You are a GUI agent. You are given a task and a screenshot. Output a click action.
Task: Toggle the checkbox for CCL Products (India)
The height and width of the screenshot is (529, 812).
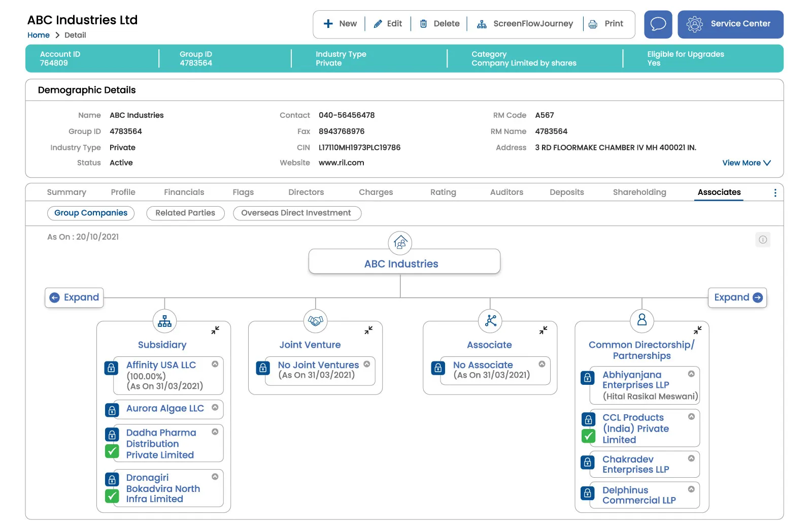588,436
